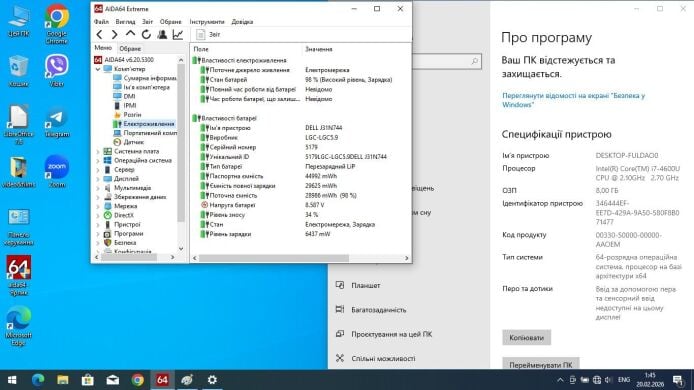Click the Перейменувати ПК button
This screenshot has height=390, width=694.
pos(540,364)
